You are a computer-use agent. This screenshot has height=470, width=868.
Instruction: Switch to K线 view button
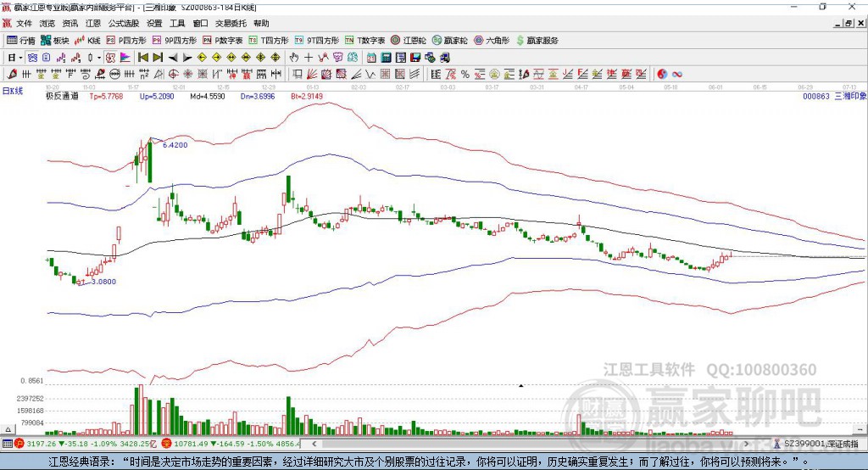87,41
